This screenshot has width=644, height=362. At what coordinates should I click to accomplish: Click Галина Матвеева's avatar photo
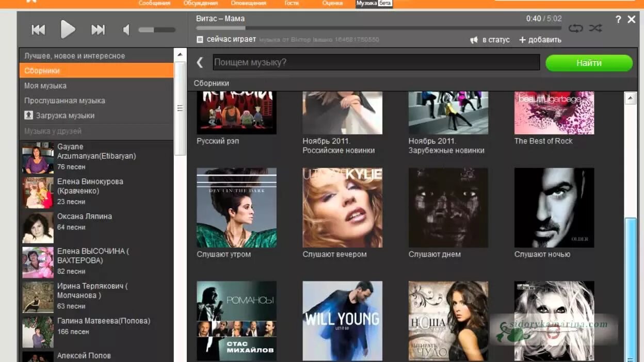click(x=38, y=332)
